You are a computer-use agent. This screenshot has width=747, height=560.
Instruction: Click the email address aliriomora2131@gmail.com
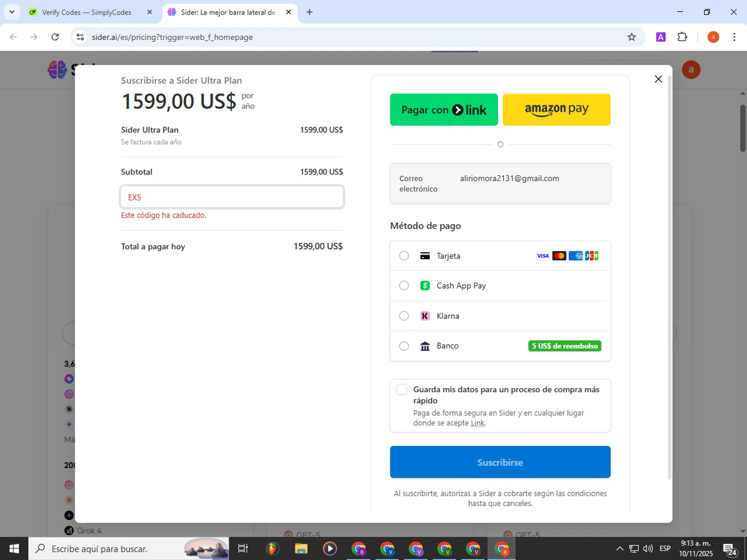(x=509, y=178)
